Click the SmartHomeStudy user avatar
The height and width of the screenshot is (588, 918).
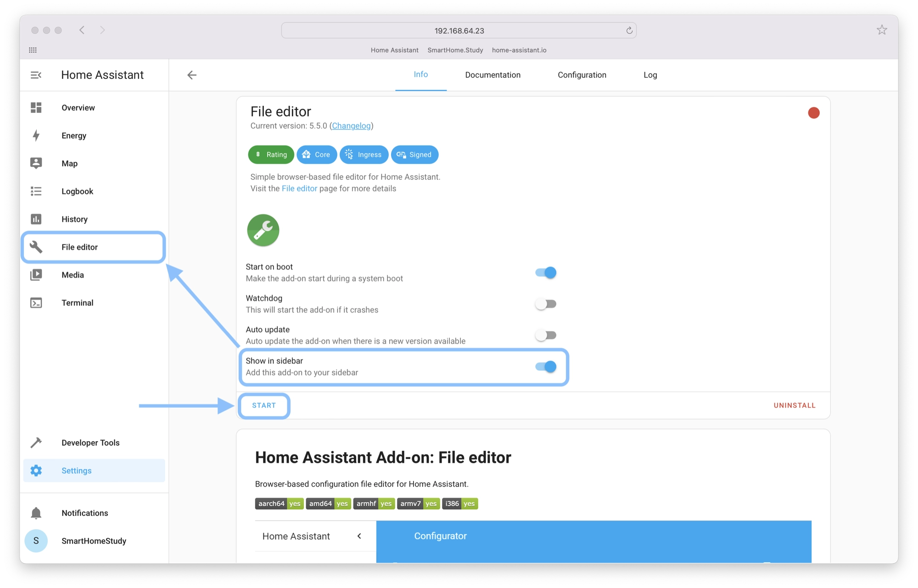click(x=36, y=541)
